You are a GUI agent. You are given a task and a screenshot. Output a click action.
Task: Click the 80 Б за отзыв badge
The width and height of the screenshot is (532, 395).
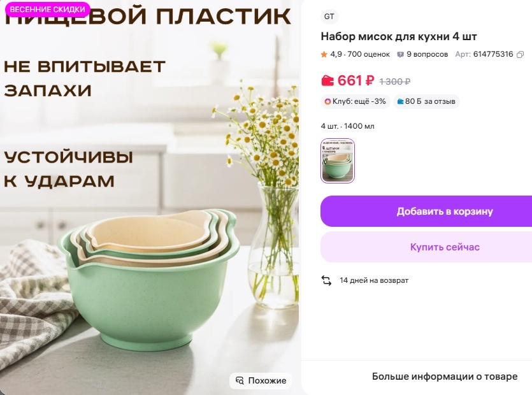426,101
